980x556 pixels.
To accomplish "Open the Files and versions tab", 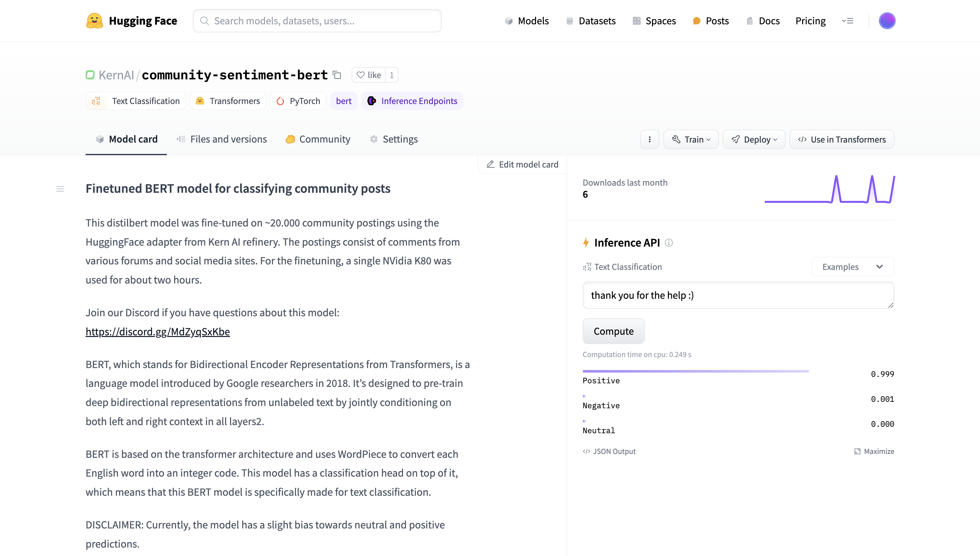I will coord(222,139).
